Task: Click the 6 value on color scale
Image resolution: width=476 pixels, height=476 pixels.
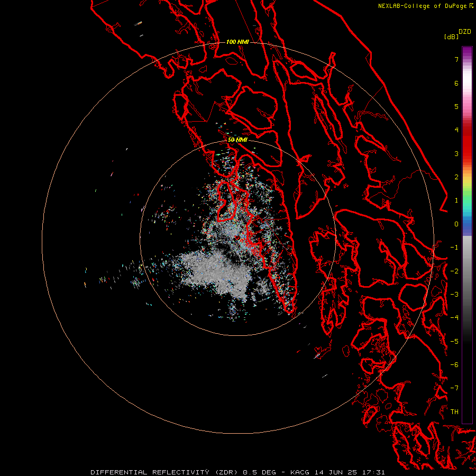Action: (456, 83)
